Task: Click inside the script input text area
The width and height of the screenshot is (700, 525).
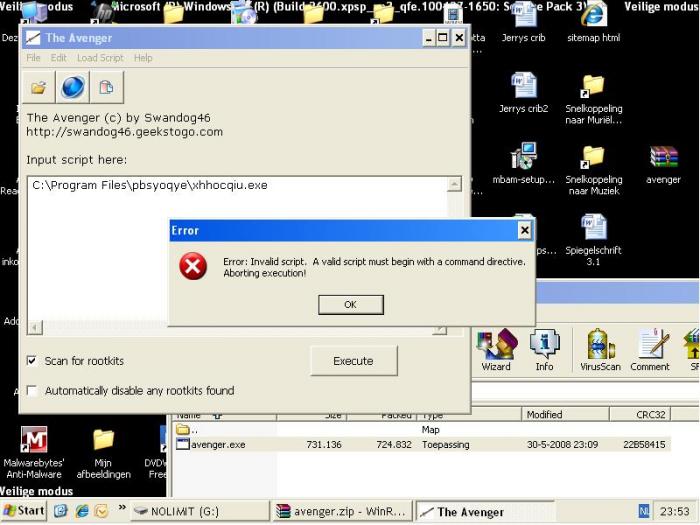Action: [237, 250]
